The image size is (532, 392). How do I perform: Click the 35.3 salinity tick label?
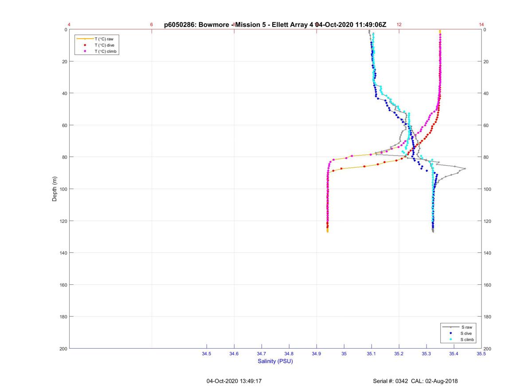[426, 354]
